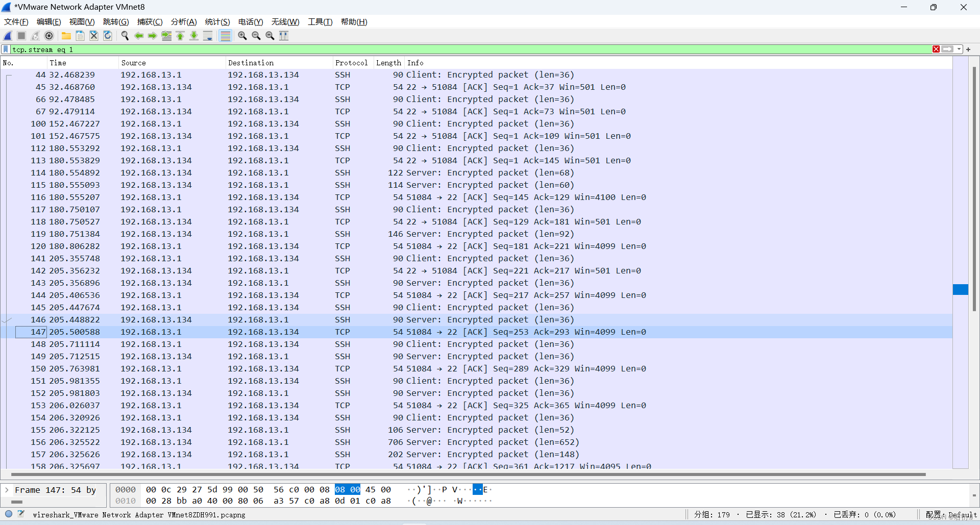Open the 捕获 menu
The height and width of the screenshot is (525, 980).
pos(150,22)
